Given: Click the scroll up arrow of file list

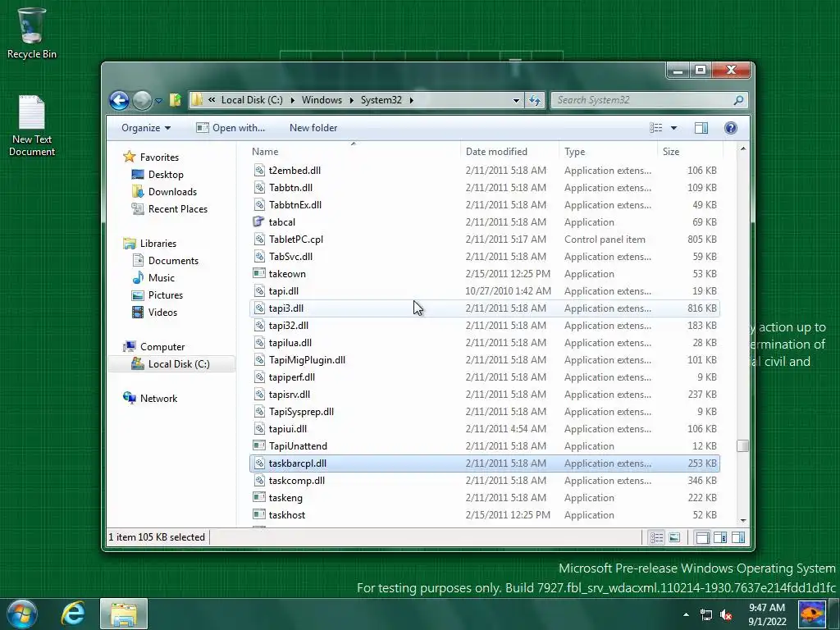Looking at the screenshot, I should pyautogui.click(x=742, y=148).
